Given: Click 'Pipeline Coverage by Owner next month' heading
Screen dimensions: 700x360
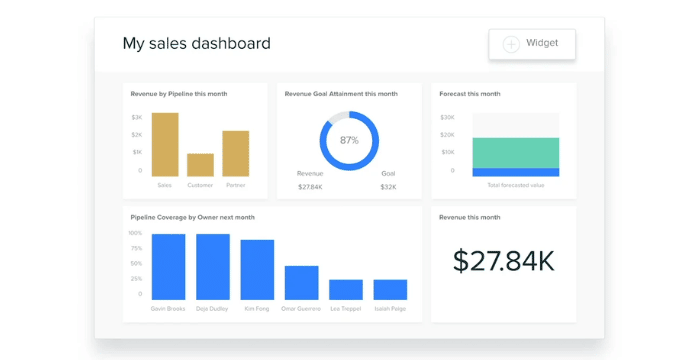Looking at the screenshot, I should [x=192, y=218].
